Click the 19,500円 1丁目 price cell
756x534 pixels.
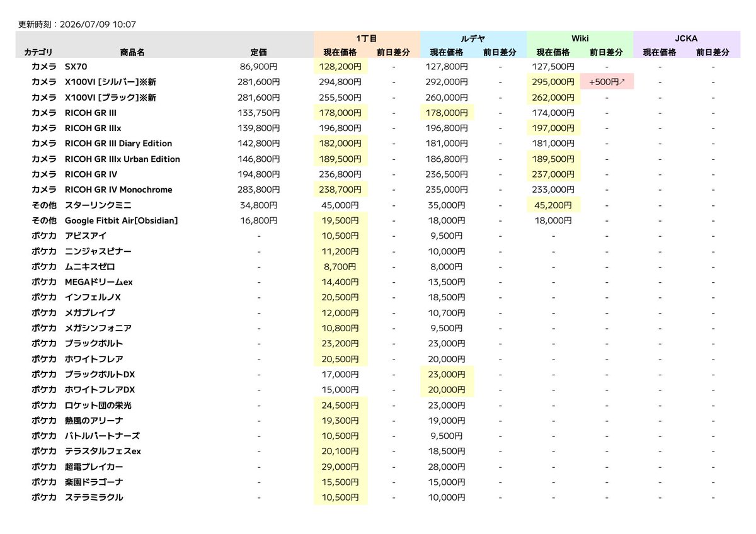pyautogui.click(x=341, y=220)
